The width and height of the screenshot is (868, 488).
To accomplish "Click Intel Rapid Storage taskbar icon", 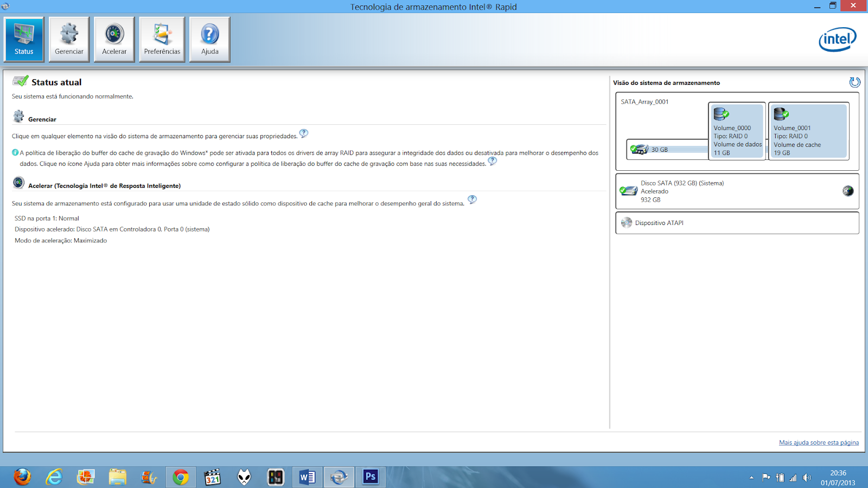I will (339, 477).
